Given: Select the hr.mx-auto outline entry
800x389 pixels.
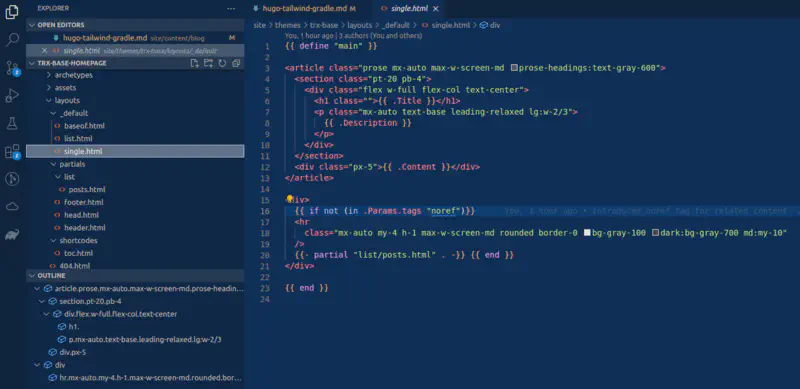Looking at the screenshot, I should click(151, 378).
